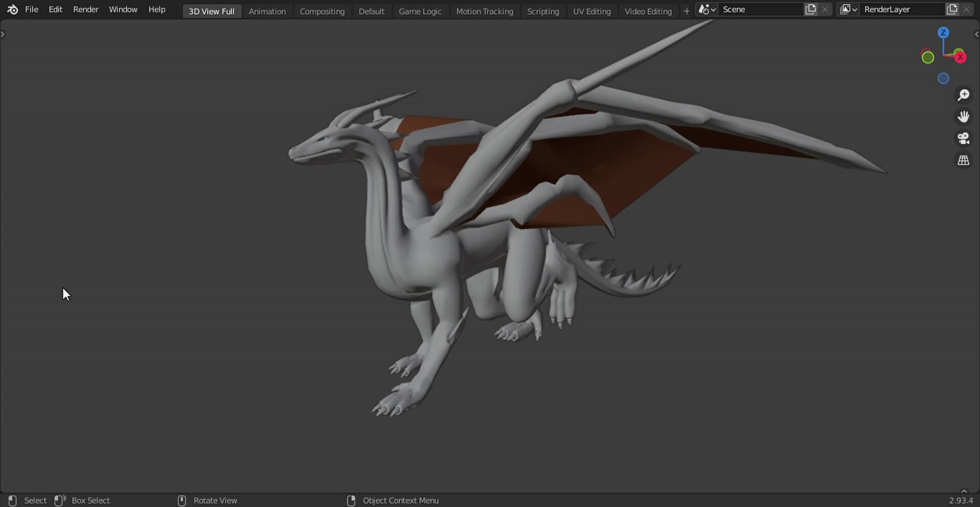Image resolution: width=980 pixels, height=507 pixels.
Task: Toggle perspective/orthographic projection icon
Action: [964, 160]
